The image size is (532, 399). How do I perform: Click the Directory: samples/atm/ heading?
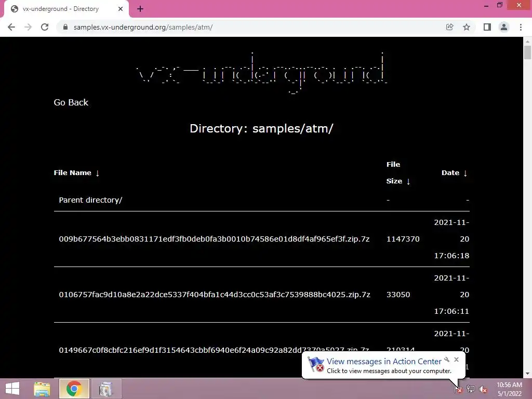262,129
